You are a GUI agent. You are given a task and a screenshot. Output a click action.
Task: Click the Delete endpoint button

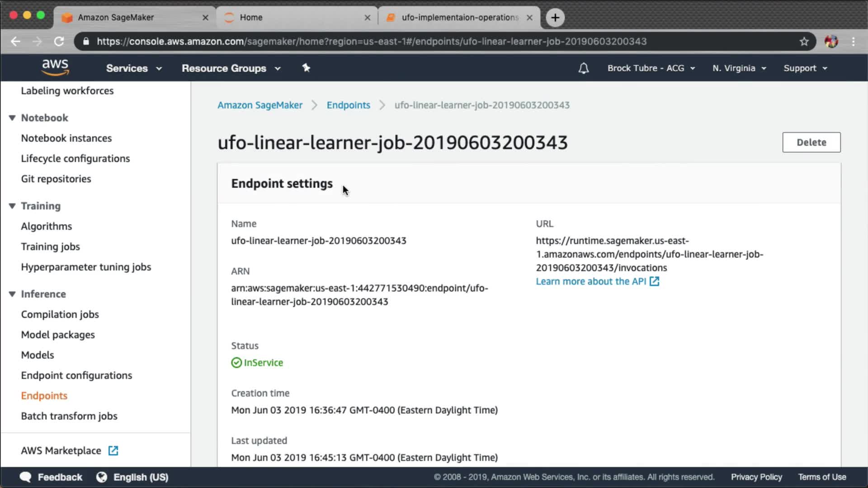(811, 142)
